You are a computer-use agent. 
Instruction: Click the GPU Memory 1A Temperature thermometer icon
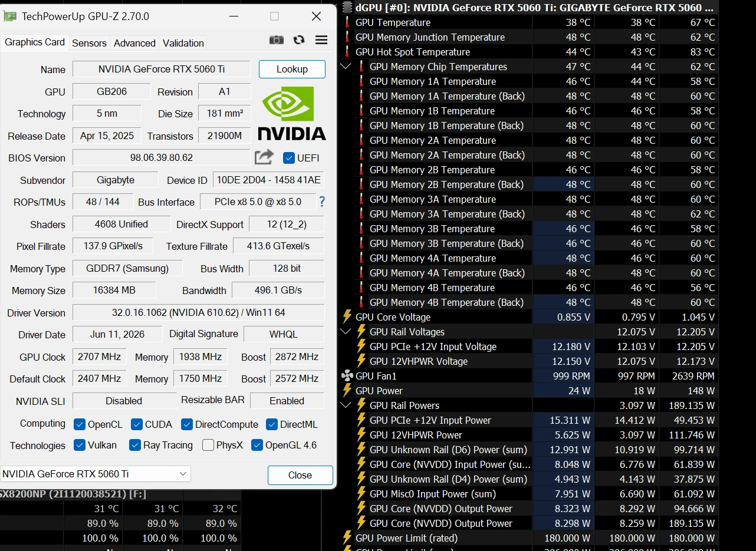click(361, 81)
